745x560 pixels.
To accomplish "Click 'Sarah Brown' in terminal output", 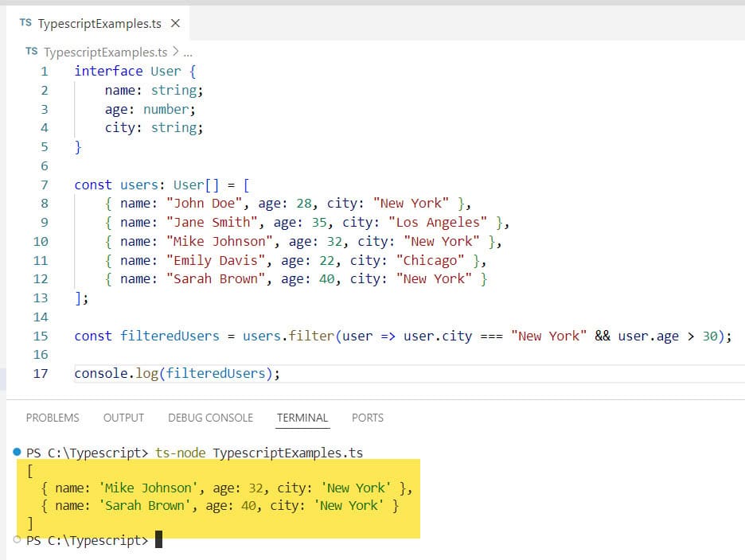I will [144, 505].
